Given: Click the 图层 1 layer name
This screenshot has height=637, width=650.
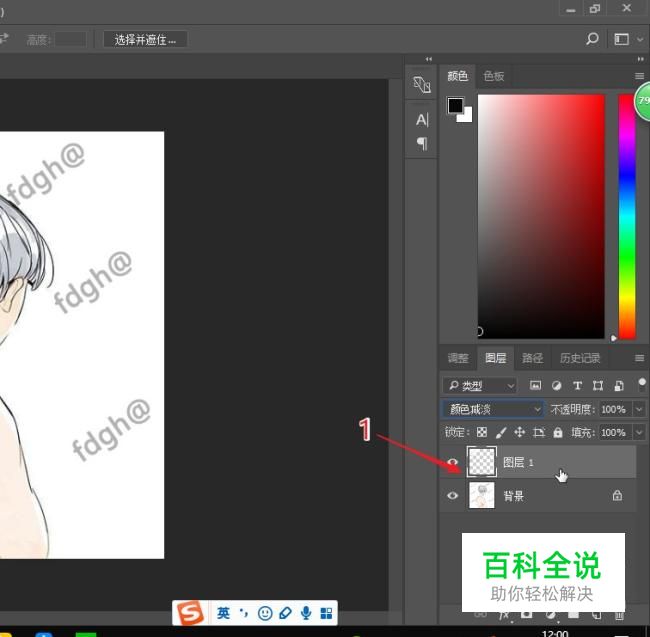Looking at the screenshot, I should 518,462.
